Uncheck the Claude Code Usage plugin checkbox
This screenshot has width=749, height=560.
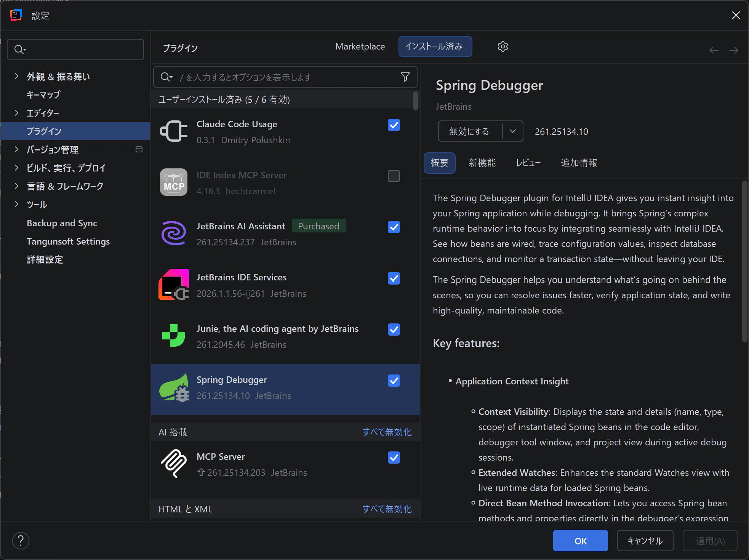[x=394, y=125]
